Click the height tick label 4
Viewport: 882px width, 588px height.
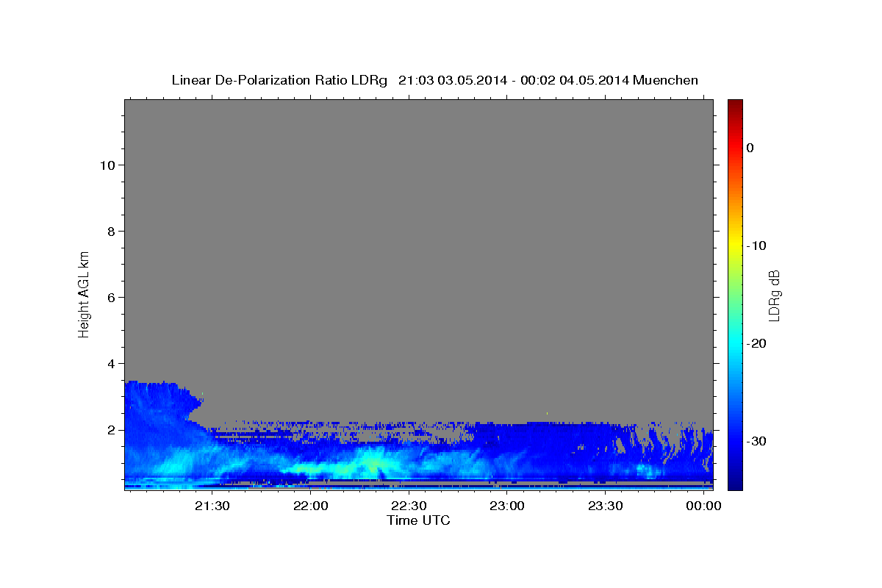(x=110, y=363)
